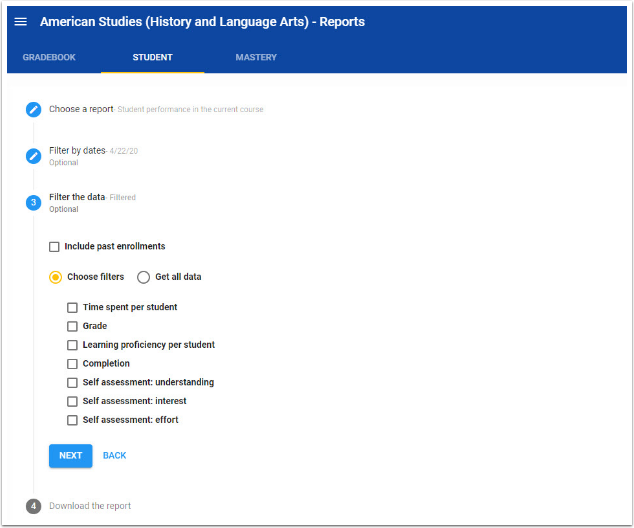Check Time spent per student filter
The height and width of the screenshot is (528, 634).
tap(72, 308)
